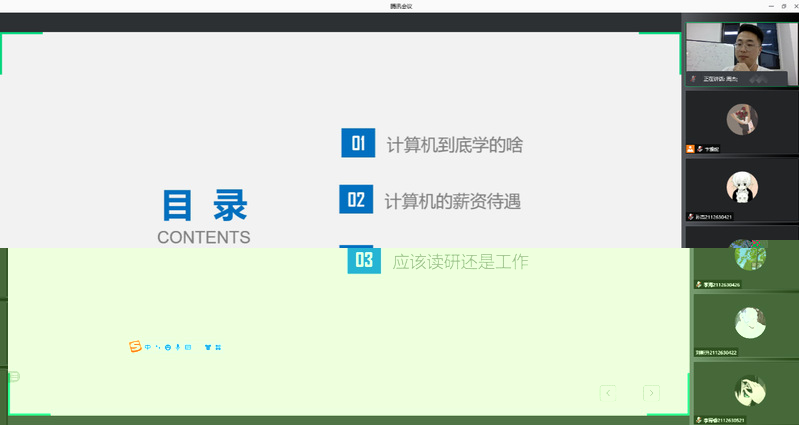Open the Sogou soft keyboard icon
799x425 pixels.
pos(188,347)
